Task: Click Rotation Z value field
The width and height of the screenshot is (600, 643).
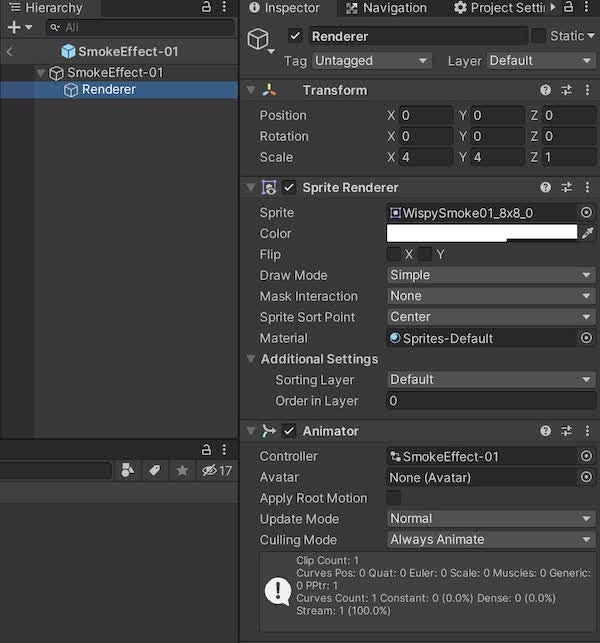Action: point(569,136)
